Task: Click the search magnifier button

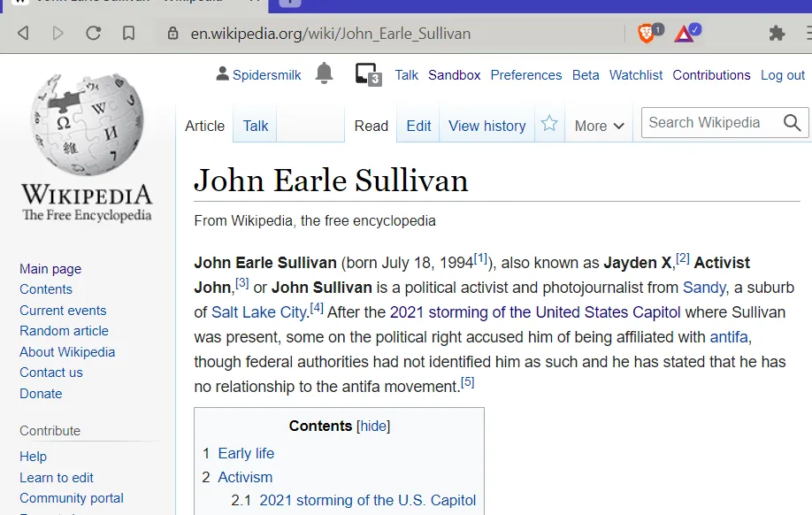Action: pos(792,123)
